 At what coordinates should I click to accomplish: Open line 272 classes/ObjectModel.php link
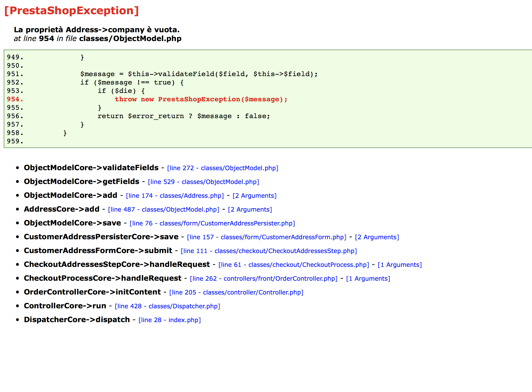(223, 168)
